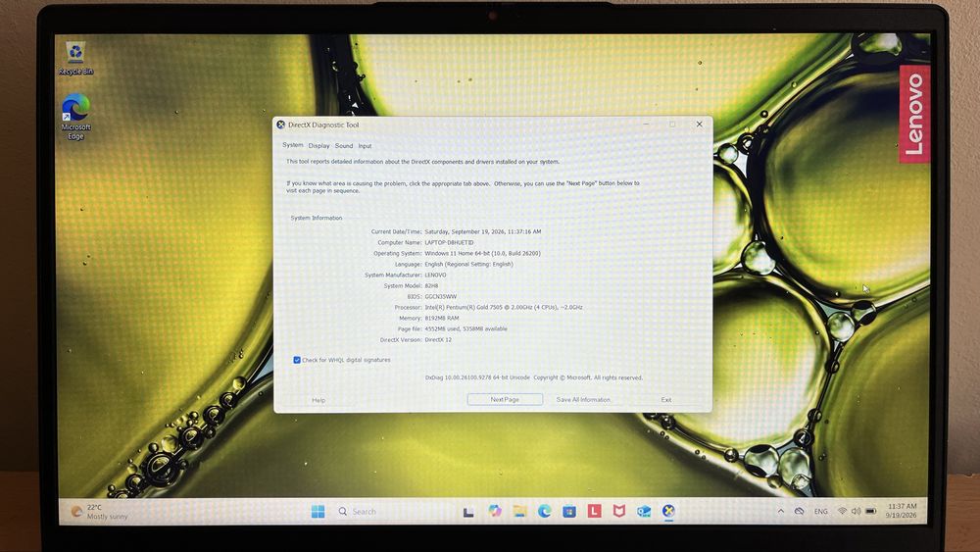Show hidden system tray icons

[781, 511]
